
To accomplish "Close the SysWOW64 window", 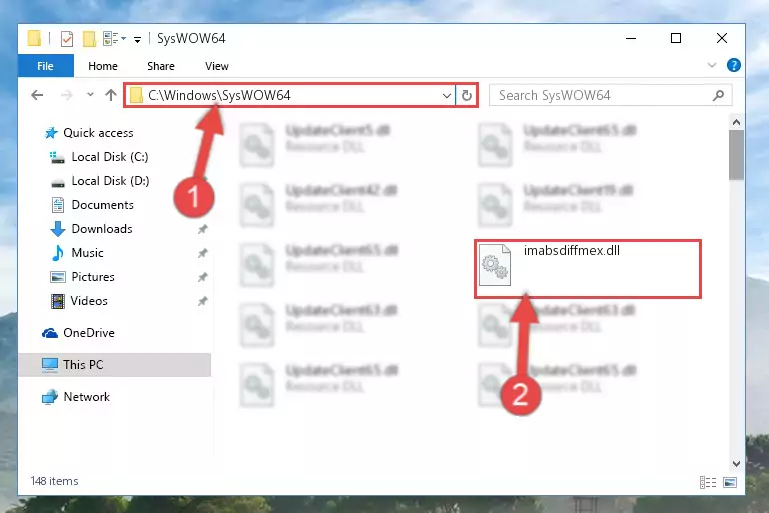I will pyautogui.click(x=721, y=38).
